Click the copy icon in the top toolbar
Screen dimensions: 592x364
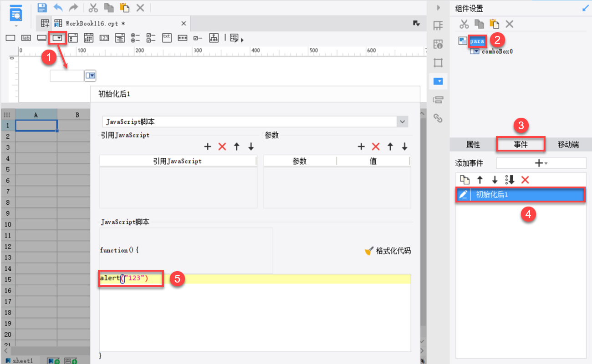(108, 8)
